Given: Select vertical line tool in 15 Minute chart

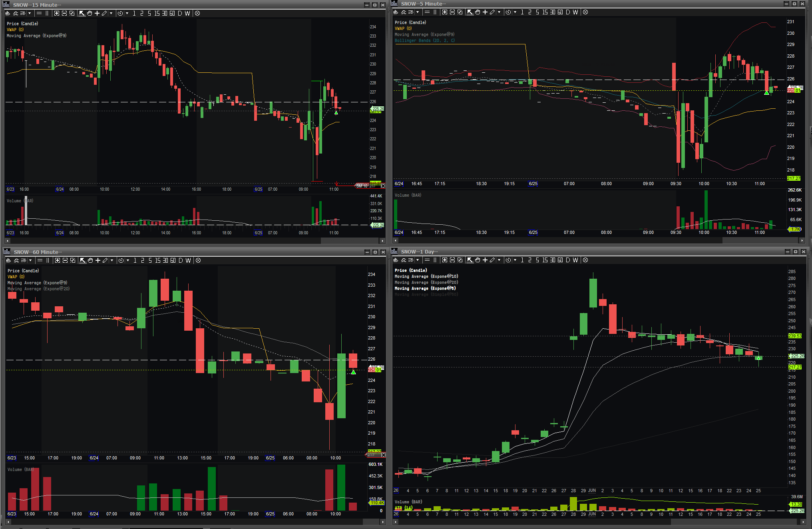Looking at the screenshot, I should 47,13.
